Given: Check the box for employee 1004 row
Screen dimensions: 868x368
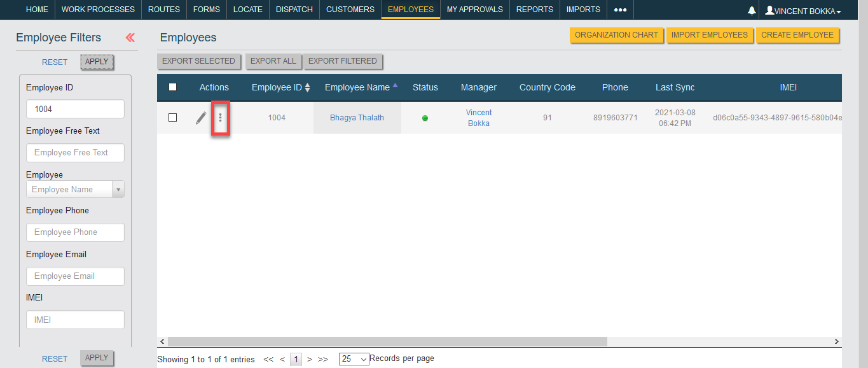Looking at the screenshot, I should (x=172, y=118).
